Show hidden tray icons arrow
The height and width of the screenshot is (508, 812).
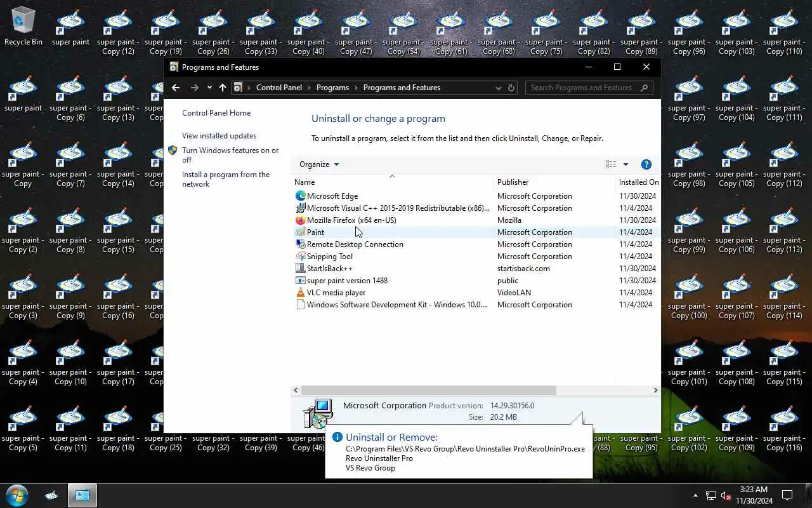(x=696, y=495)
